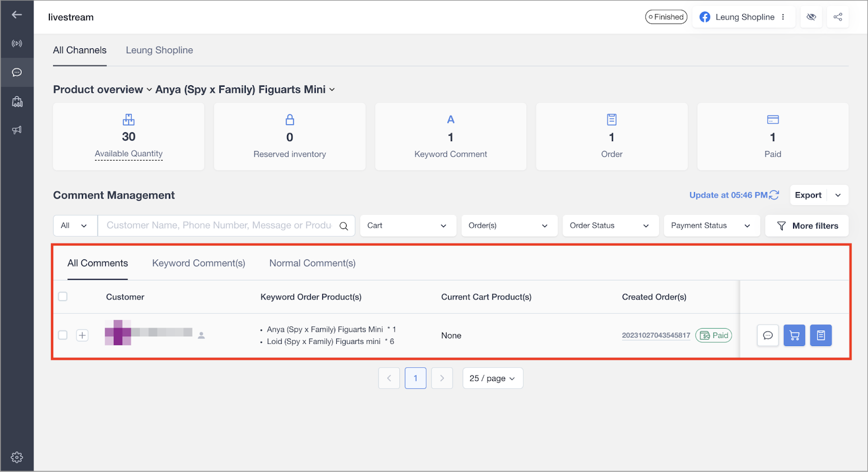Open the livestream broadcast icon in the sidebar
868x472 pixels.
17,43
